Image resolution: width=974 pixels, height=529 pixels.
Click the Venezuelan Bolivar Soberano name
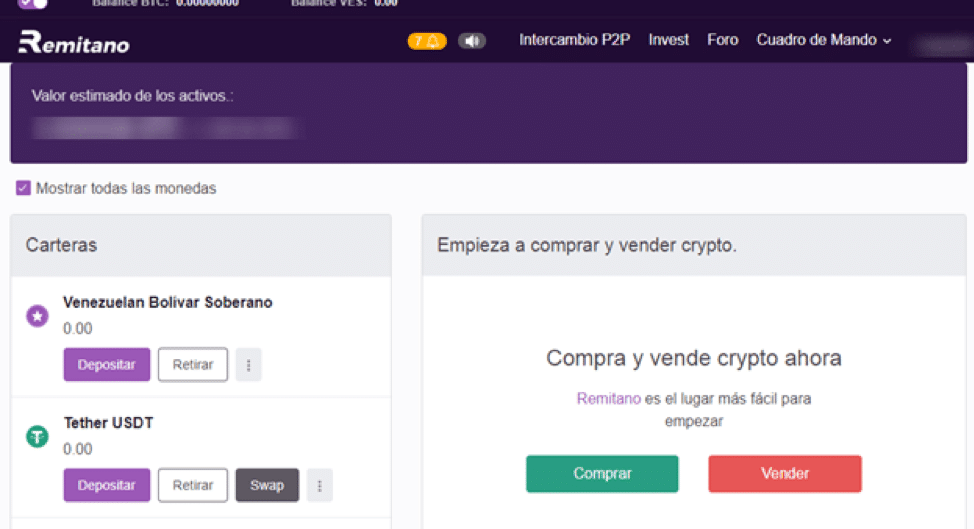click(x=168, y=302)
